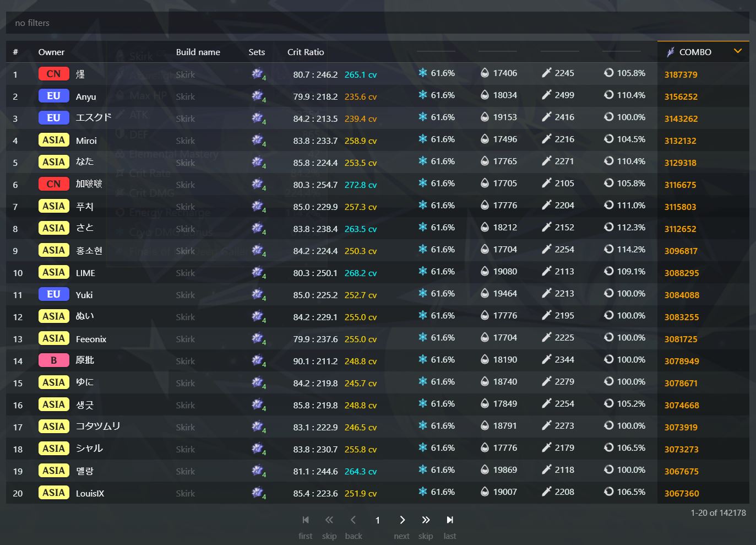Screen dimensions: 756x545
Task: Click owner name LIME
Action: click(85, 273)
